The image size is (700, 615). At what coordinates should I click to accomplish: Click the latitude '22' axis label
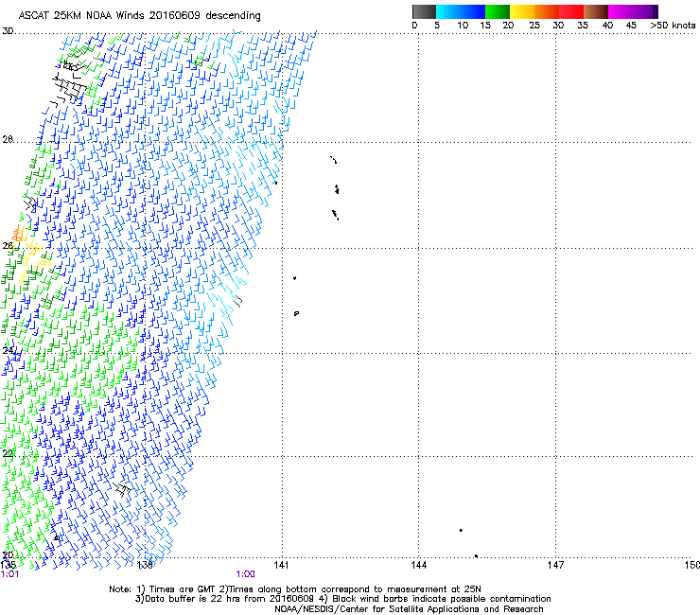click(8, 453)
